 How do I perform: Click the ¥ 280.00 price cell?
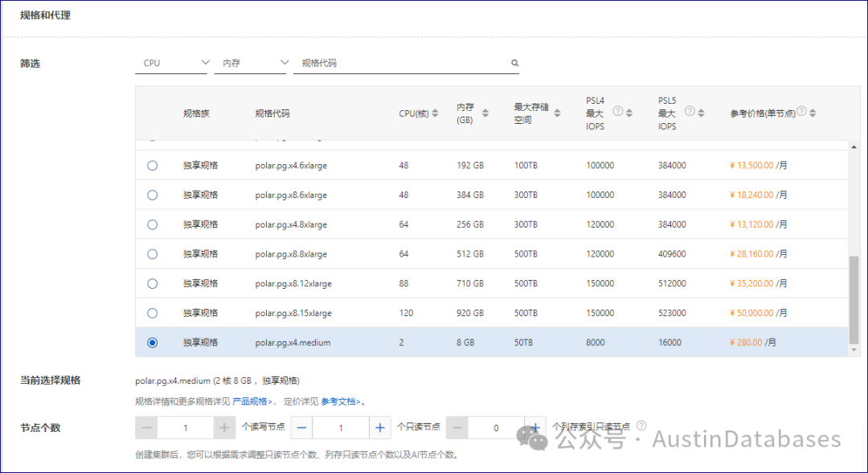pyautogui.click(x=753, y=343)
